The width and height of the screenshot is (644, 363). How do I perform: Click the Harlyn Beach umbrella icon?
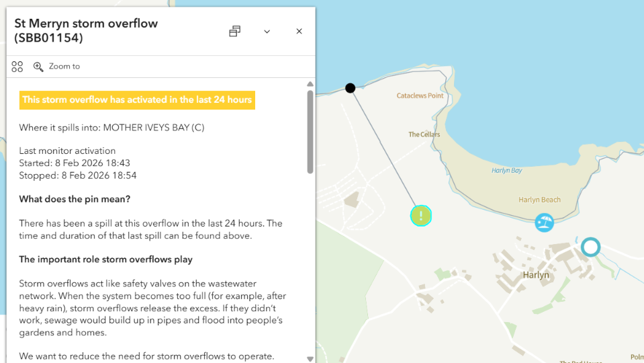click(x=544, y=222)
